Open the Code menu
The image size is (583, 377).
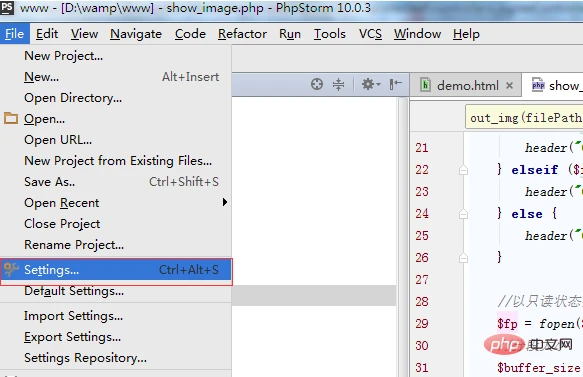pyautogui.click(x=190, y=34)
